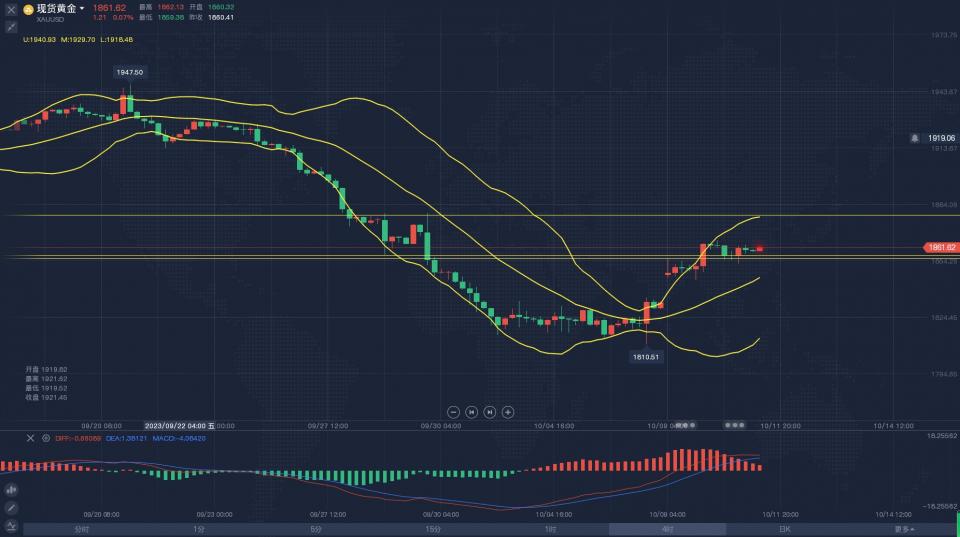Switch to the 1分 timeframe tab
Image resolution: width=960 pixels, height=537 pixels.
click(199, 529)
